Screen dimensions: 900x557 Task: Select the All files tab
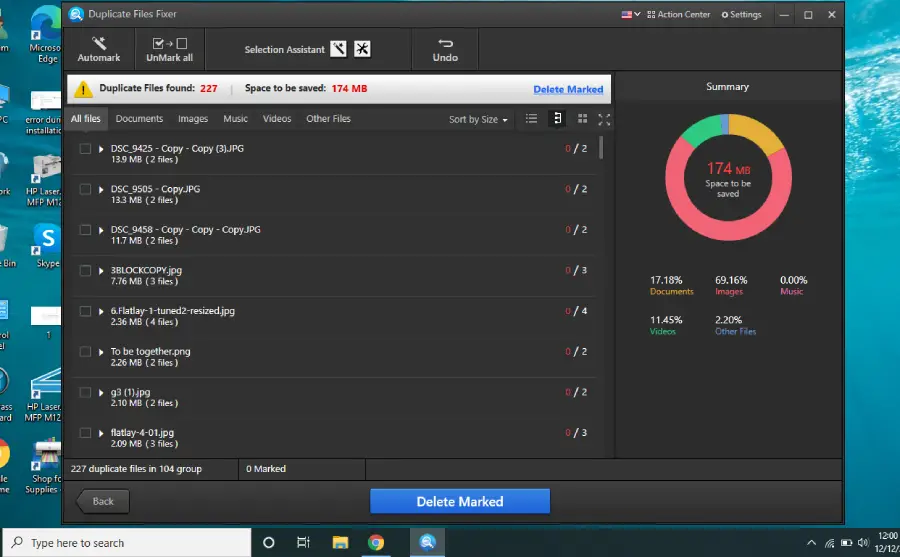pyautogui.click(x=86, y=118)
